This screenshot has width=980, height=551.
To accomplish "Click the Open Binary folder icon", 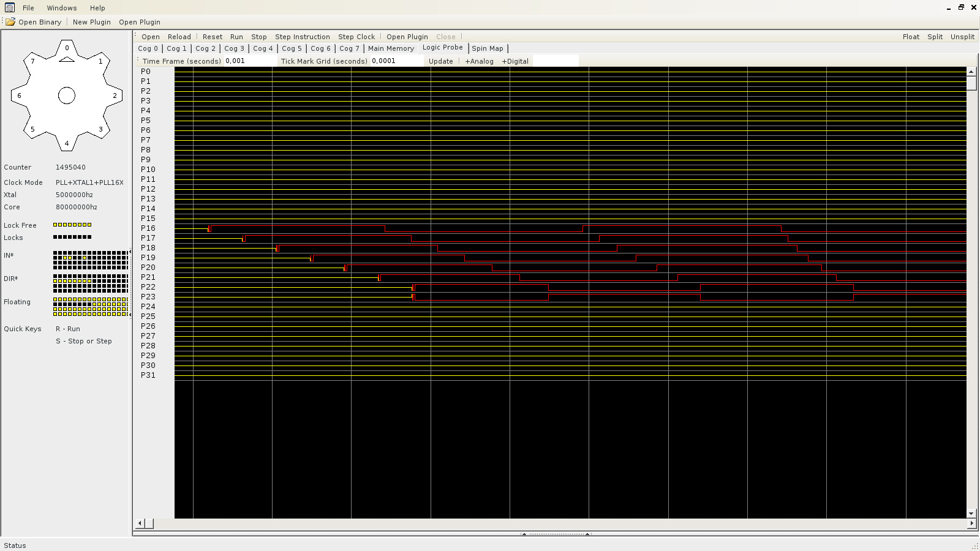I will [10, 22].
